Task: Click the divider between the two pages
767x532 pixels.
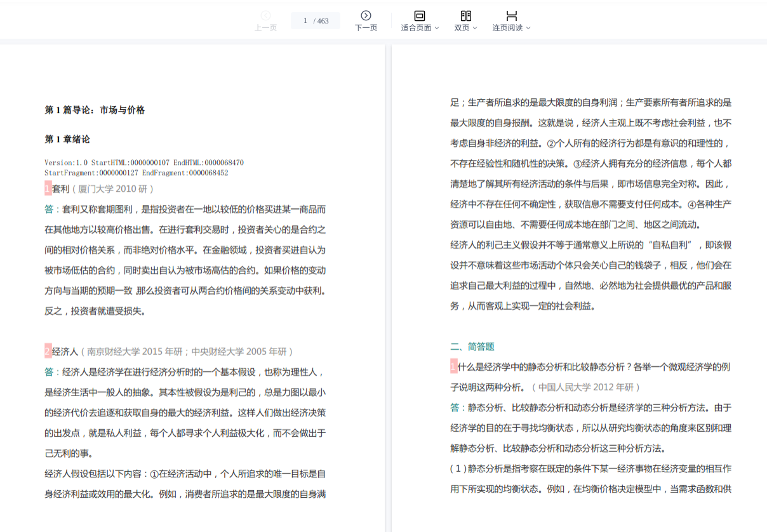Action: pyautogui.click(x=388, y=286)
